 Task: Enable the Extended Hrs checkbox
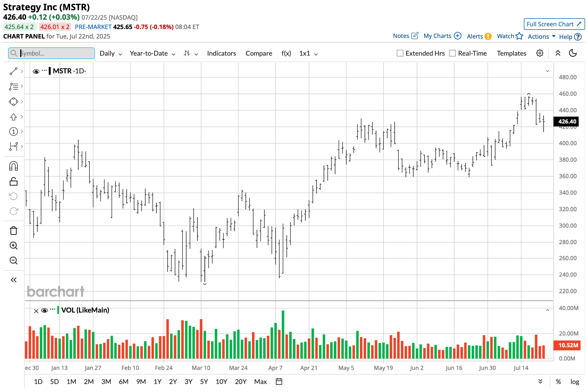click(x=400, y=53)
